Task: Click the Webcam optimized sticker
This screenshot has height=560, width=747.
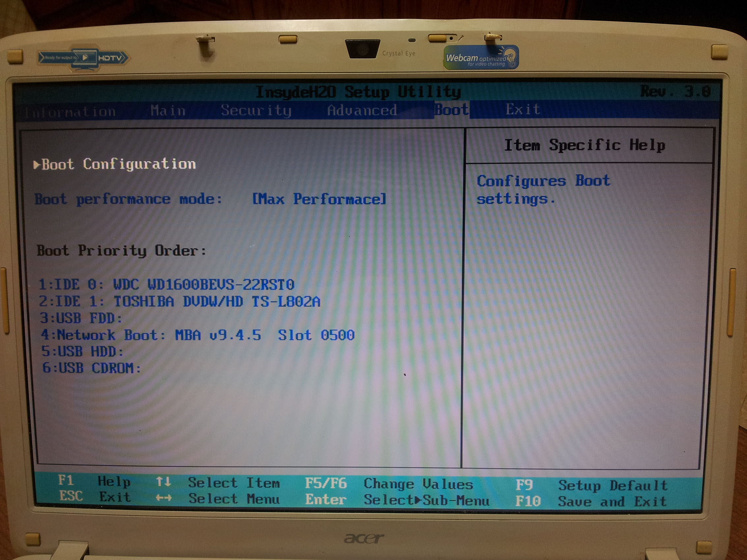Action: [x=481, y=58]
